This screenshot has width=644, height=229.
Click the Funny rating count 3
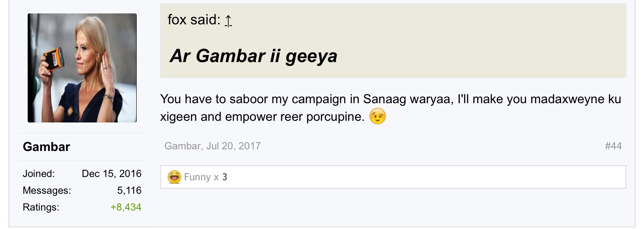click(225, 177)
